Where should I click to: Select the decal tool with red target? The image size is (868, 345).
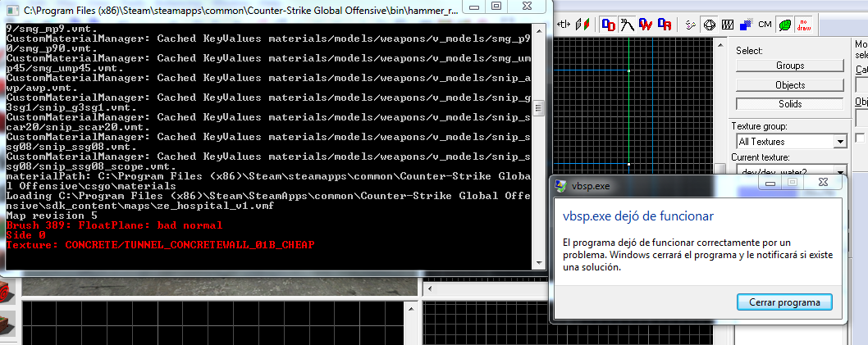(x=7, y=293)
